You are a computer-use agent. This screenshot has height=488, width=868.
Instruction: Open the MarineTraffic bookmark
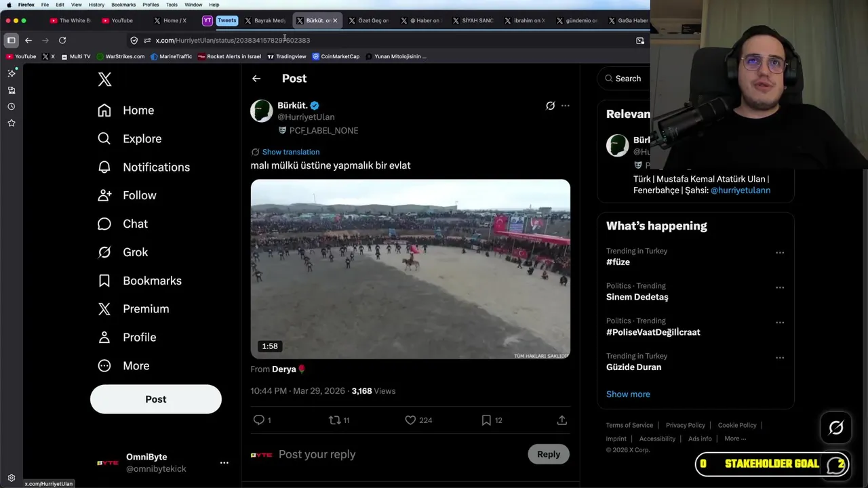point(171,57)
